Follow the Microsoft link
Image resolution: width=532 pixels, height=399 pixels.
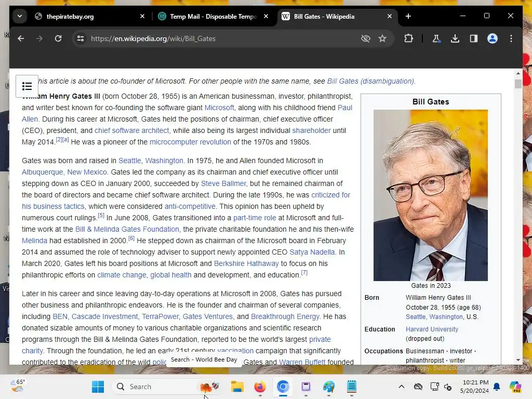point(219,108)
